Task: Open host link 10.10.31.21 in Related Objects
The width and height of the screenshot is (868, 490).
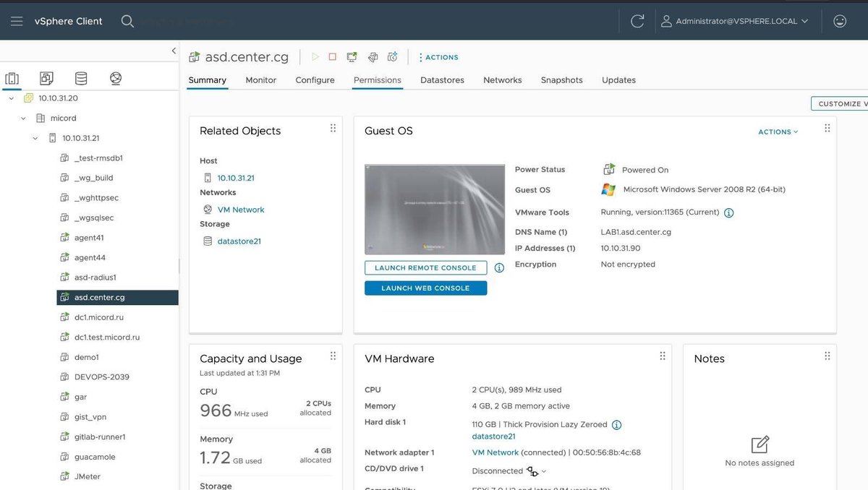Action: tap(236, 178)
